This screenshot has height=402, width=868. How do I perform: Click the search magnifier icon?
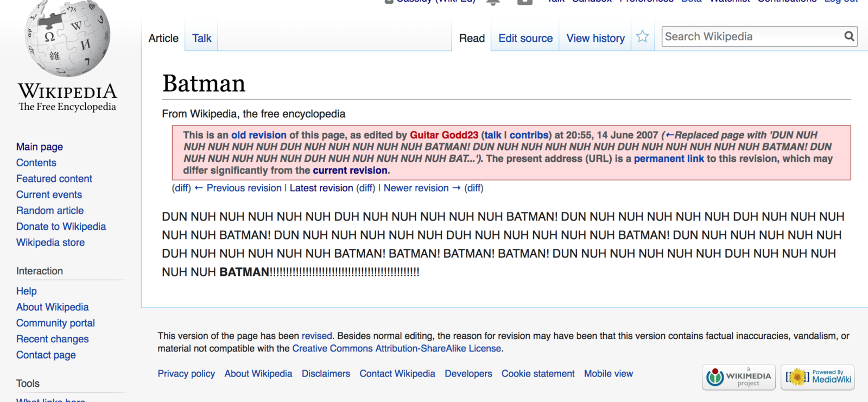(850, 36)
